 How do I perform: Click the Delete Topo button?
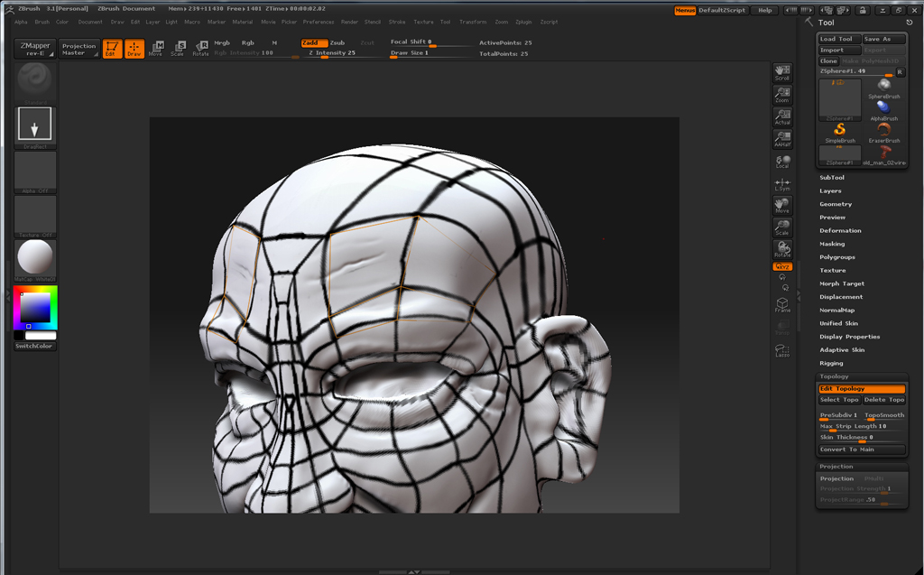884,400
